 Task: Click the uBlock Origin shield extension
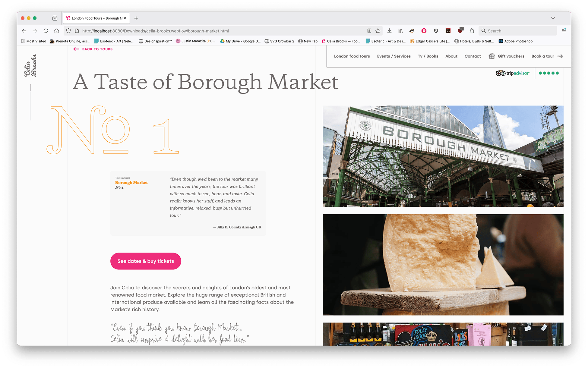pyautogui.click(x=460, y=31)
